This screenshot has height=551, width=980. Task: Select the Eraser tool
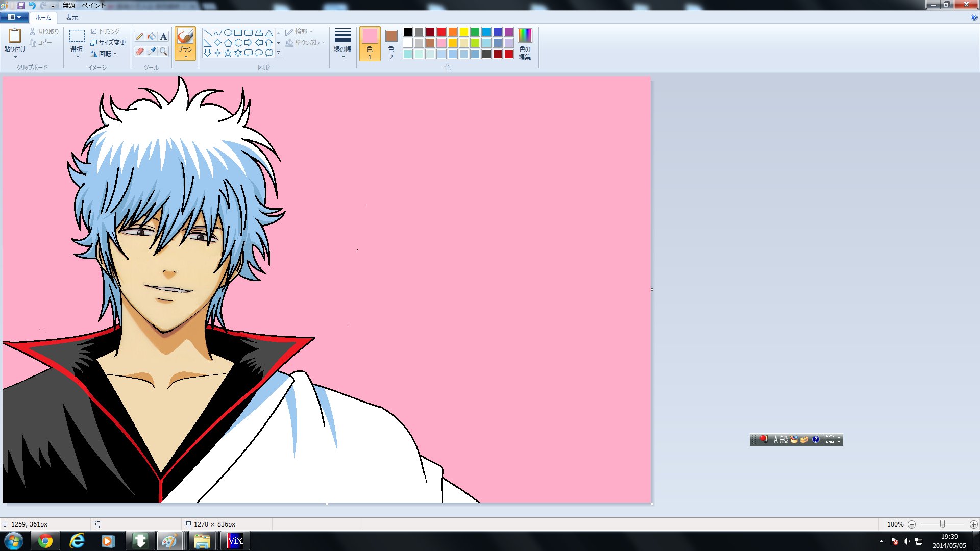click(x=139, y=51)
